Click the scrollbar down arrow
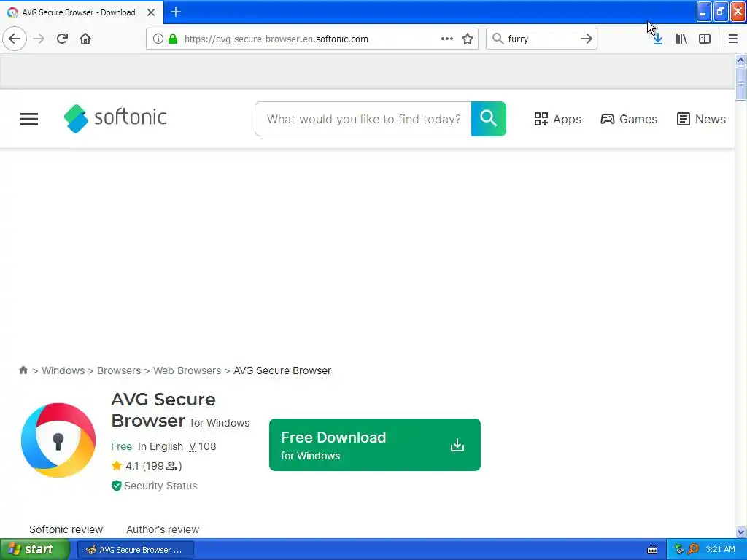The image size is (747, 560). click(x=740, y=532)
